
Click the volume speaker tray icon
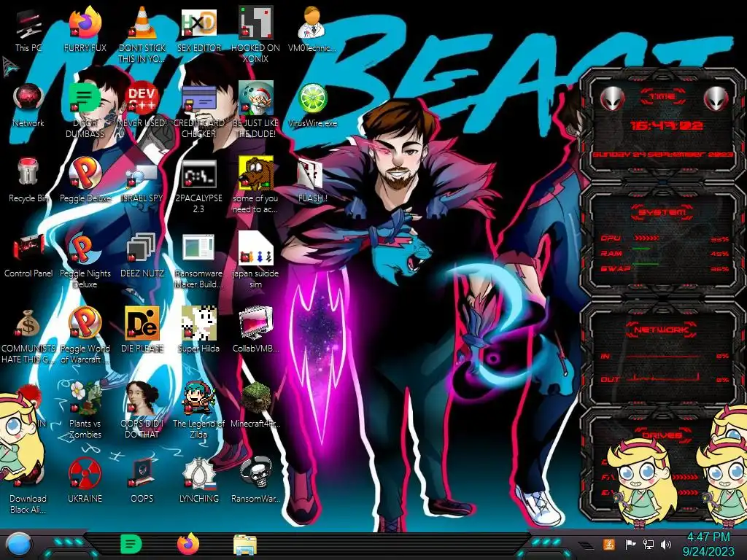[665, 544]
